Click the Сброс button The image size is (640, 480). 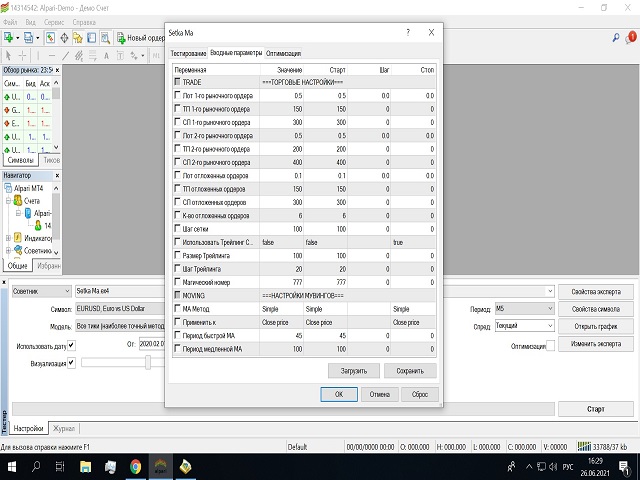coord(420,394)
